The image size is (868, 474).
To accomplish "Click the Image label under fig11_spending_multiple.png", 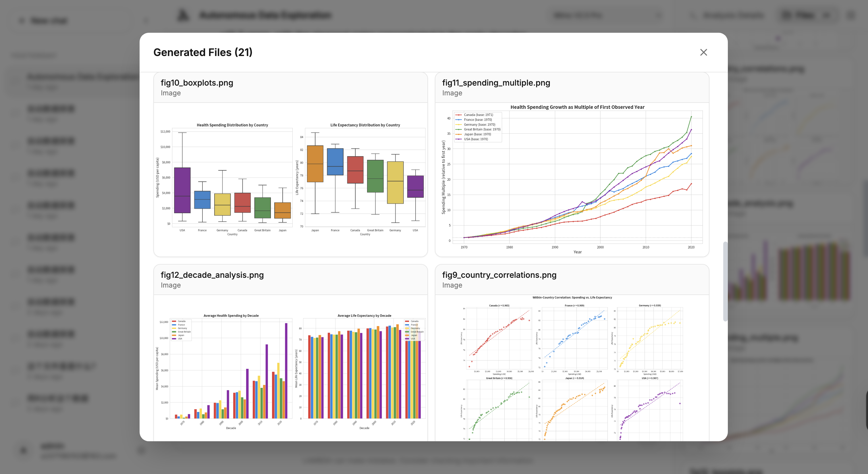I will 452,93.
